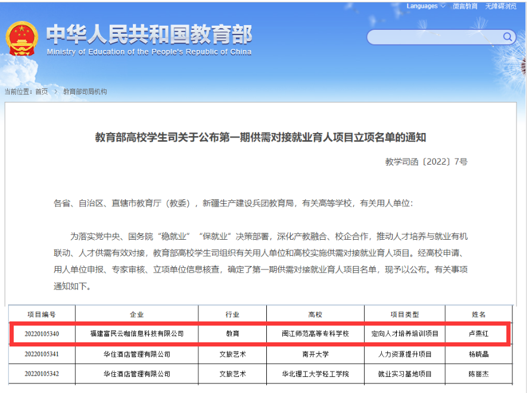The height and width of the screenshot is (393, 532).
Task: Click the magnifier search icon
Action: pyautogui.click(x=508, y=37)
